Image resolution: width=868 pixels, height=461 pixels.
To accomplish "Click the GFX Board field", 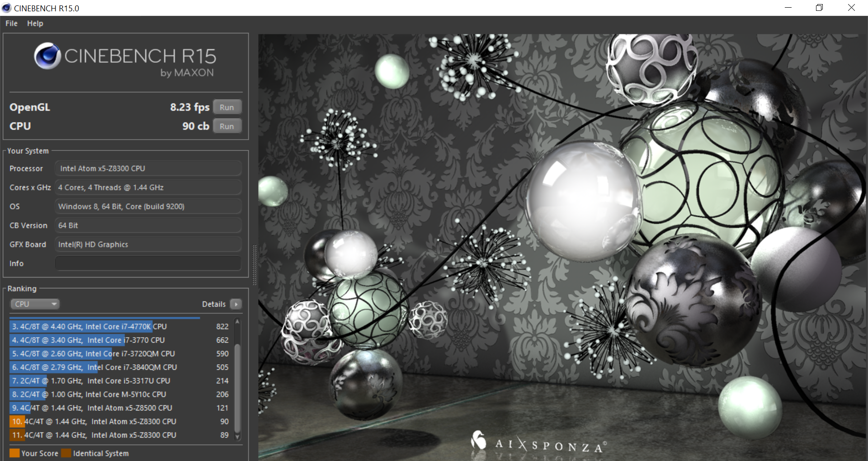I will coord(147,244).
